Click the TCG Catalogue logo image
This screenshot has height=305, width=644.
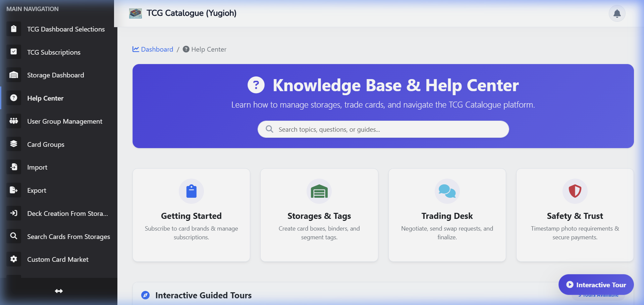(136, 13)
